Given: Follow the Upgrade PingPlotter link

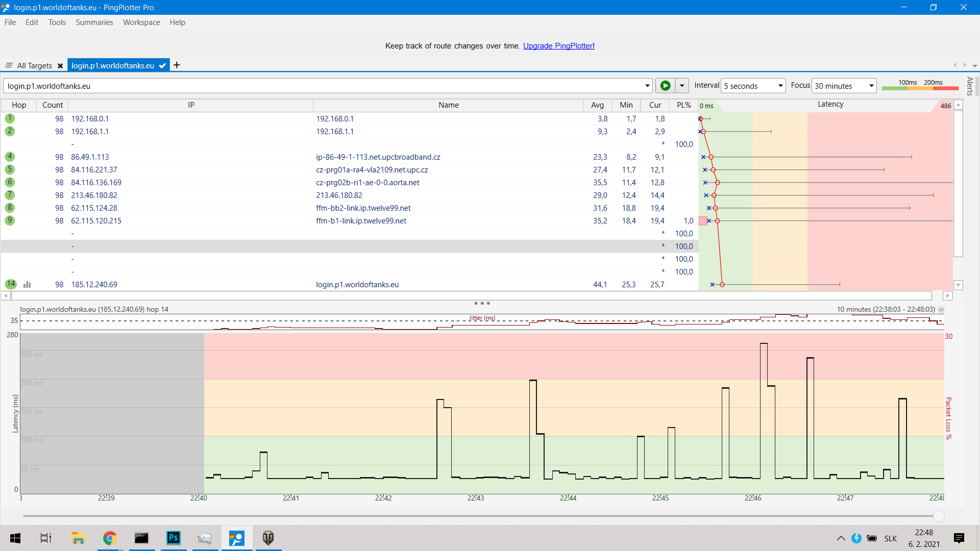Looking at the screenshot, I should point(558,46).
